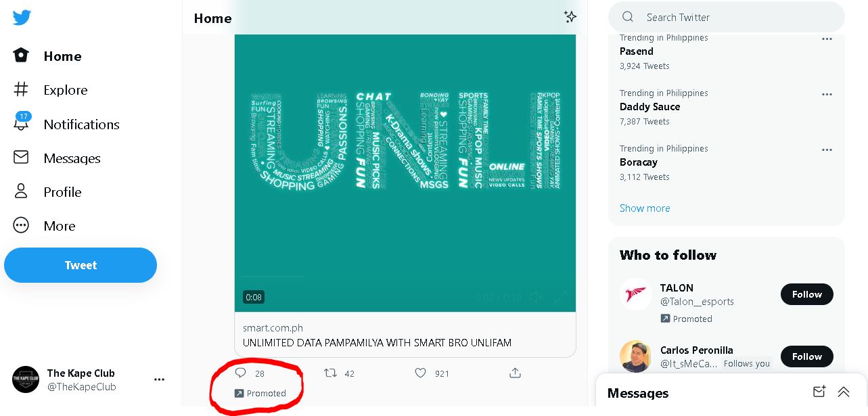Open the Top Tweets sparkle settings
The width and height of the screenshot is (868, 416).
point(570,18)
